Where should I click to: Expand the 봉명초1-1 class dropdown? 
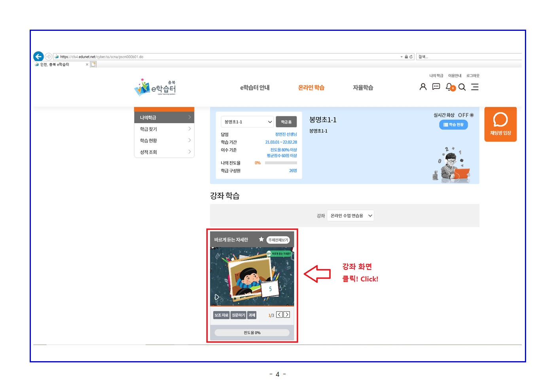(x=248, y=122)
